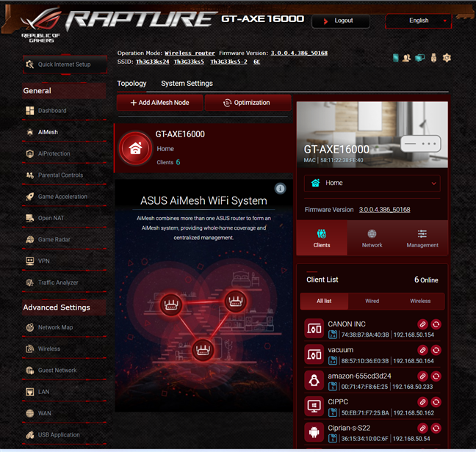
Task: Select the Management tab
Action: point(422,238)
